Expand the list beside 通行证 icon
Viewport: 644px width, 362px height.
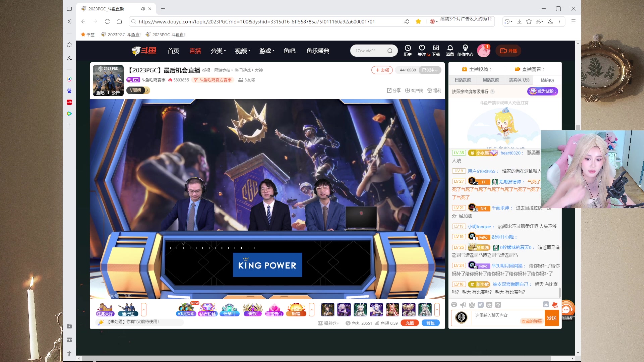[x=144, y=310]
